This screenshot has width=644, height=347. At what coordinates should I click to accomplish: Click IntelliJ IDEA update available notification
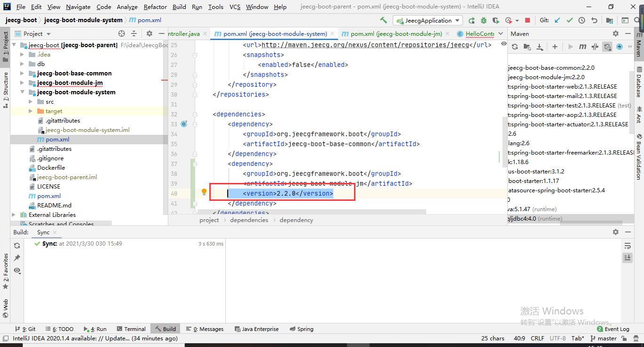95,338
